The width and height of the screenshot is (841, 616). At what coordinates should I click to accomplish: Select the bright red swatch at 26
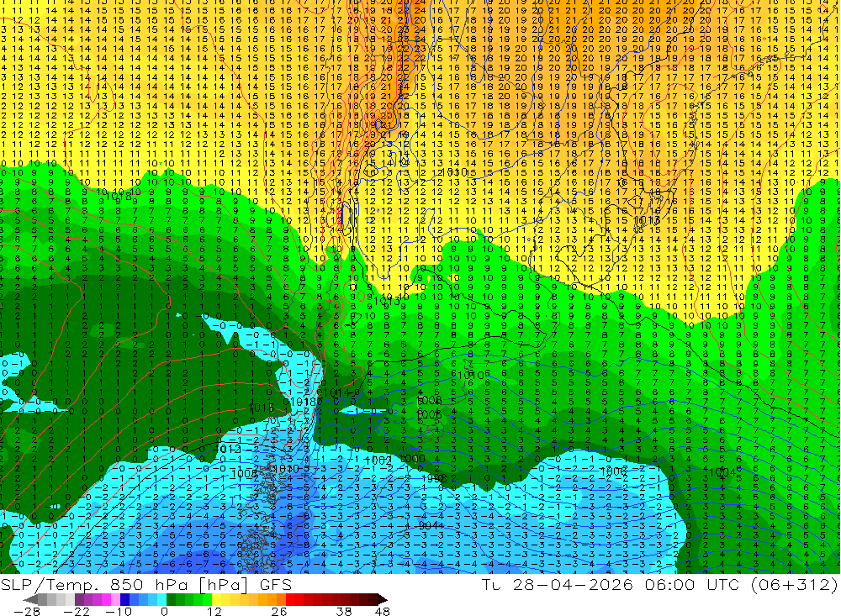click(x=290, y=599)
